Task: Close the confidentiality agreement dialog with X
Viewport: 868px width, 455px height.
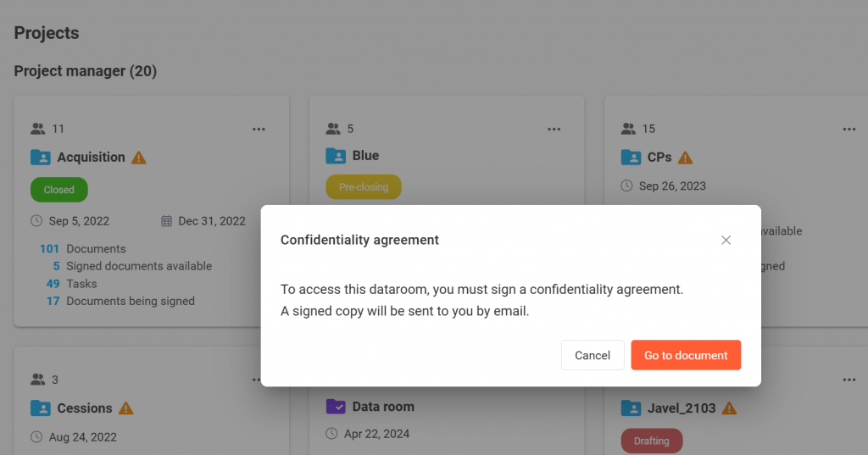Action: point(726,241)
